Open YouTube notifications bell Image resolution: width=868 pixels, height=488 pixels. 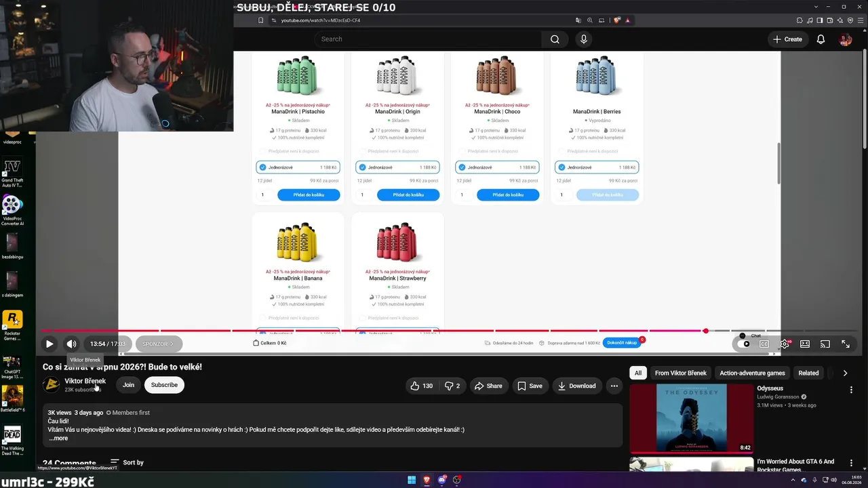[821, 39]
